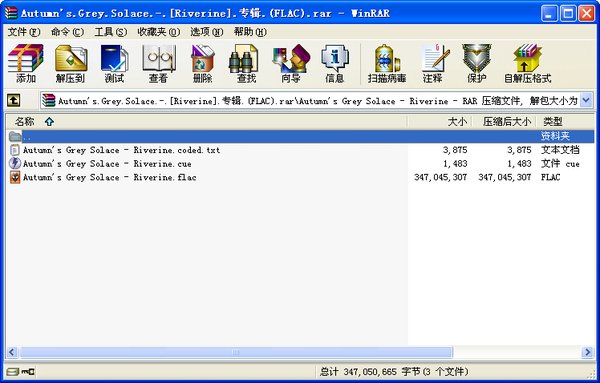Open the 查看 (View) tool

pos(158,63)
